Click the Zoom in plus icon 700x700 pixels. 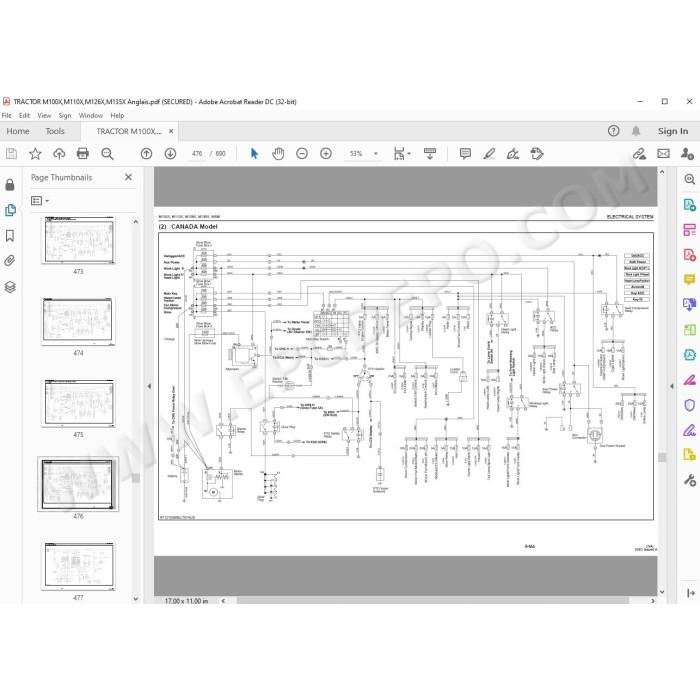[x=326, y=154]
